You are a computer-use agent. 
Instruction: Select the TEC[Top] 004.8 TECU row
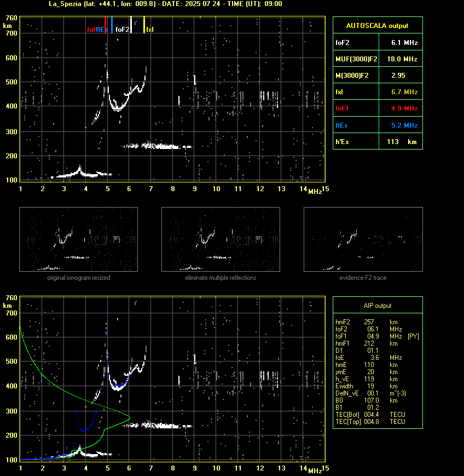[370, 422]
